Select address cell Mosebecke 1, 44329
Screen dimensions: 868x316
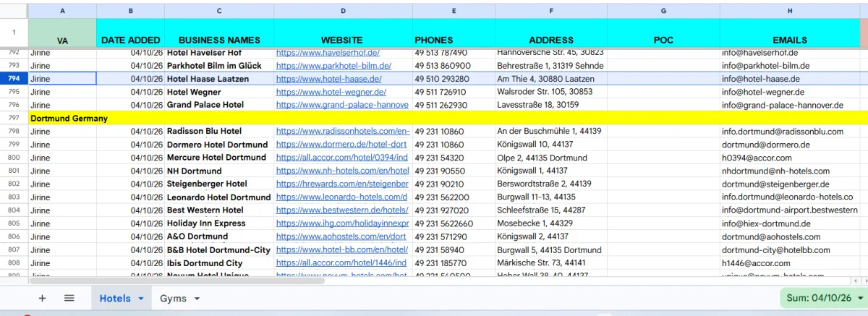550,223
